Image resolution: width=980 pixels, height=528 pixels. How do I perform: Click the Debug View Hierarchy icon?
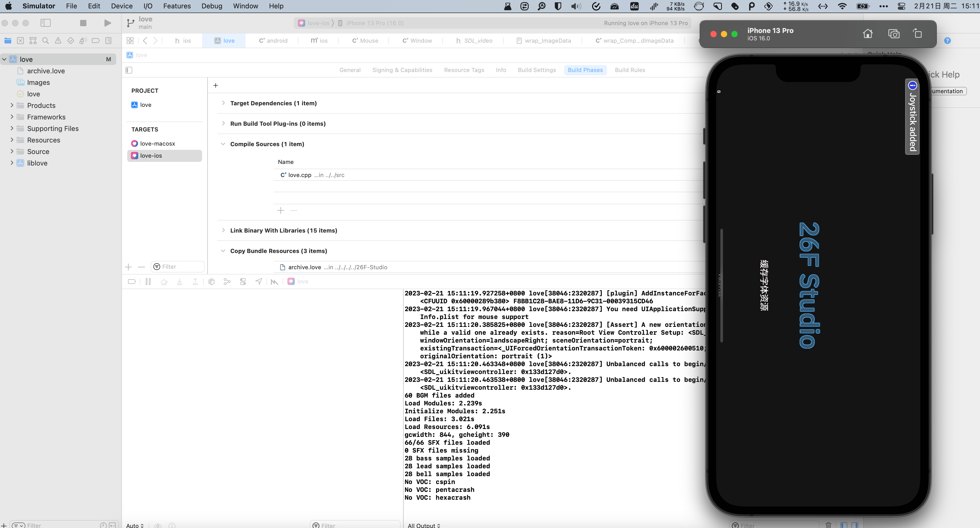[x=211, y=281]
